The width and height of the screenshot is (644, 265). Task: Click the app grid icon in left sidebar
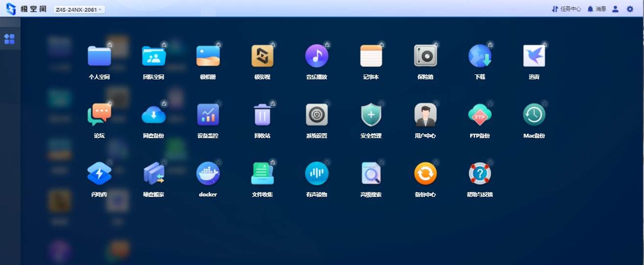(9, 39)
